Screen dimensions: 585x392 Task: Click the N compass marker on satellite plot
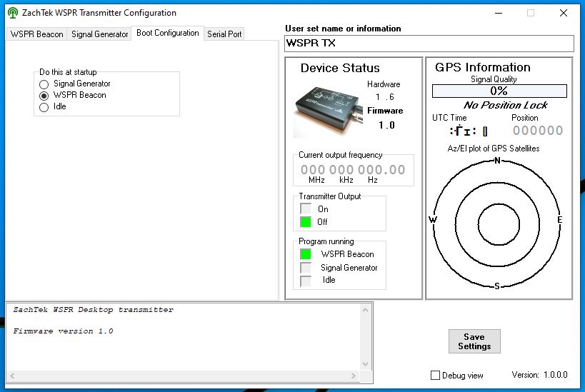click(x=497, y=161)
